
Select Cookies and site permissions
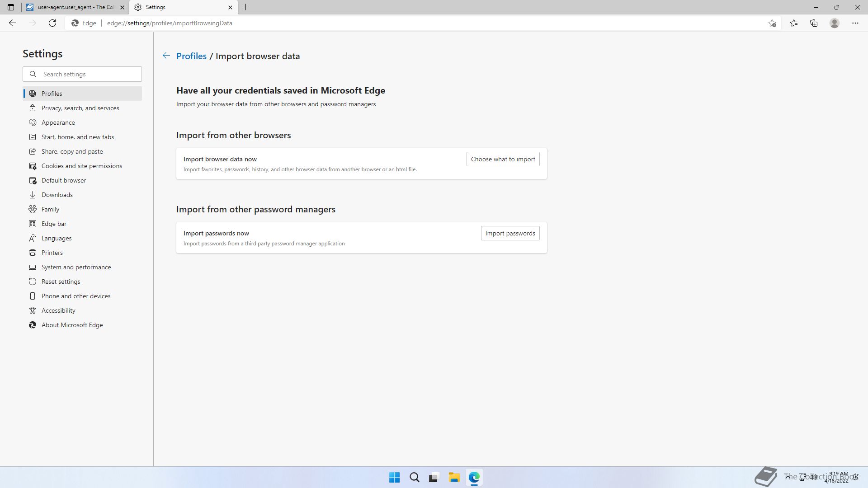tap(81, 166)
